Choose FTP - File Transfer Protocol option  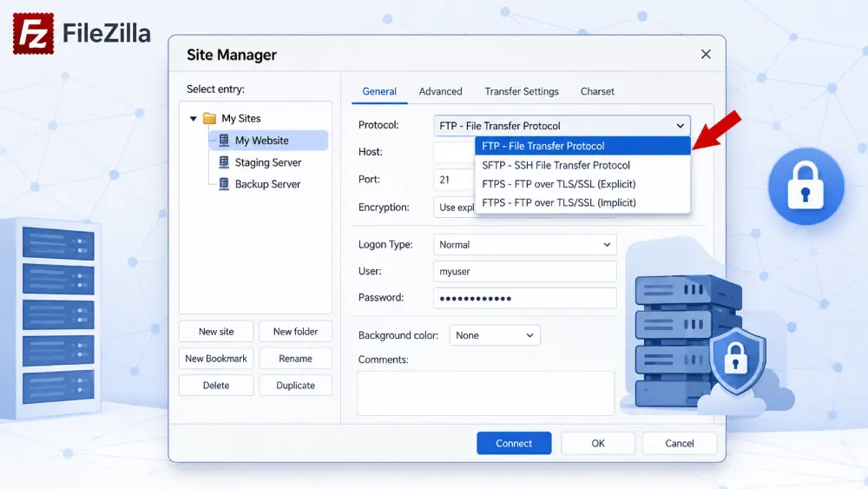(582, 146)
